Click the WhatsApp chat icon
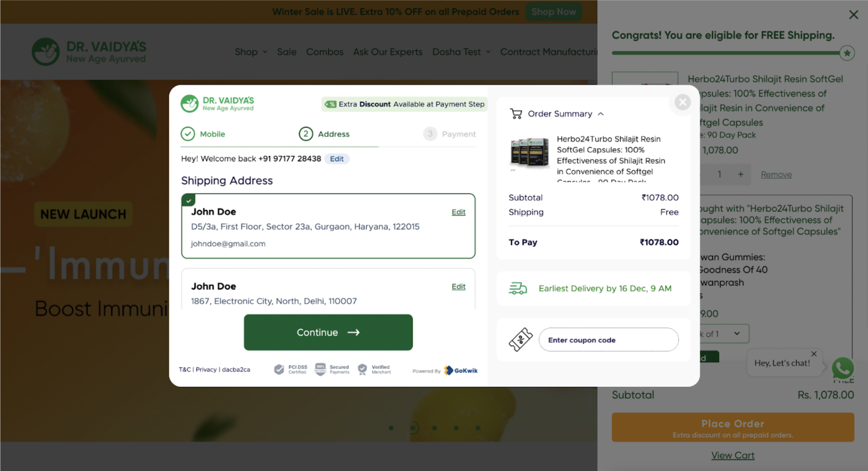Screen dimensions: 868x471 (842, 368)
